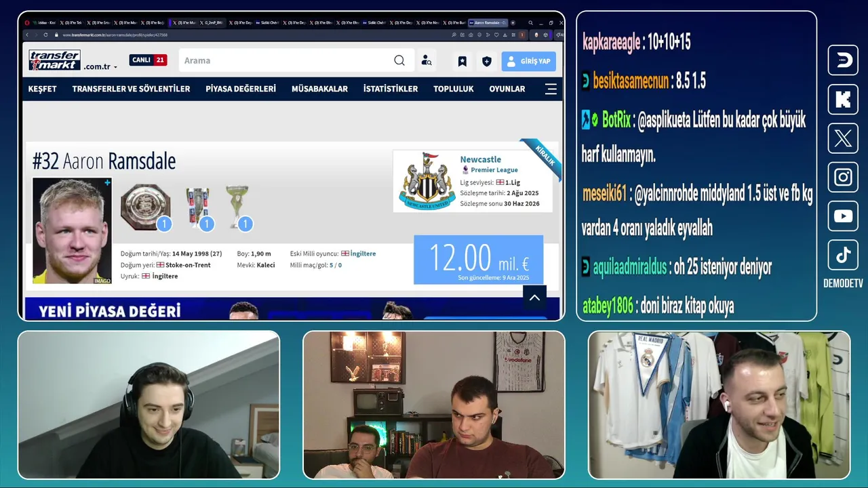Click chat username meseiki61
This screenshot has height=488, width=868.
pos(604,194)
